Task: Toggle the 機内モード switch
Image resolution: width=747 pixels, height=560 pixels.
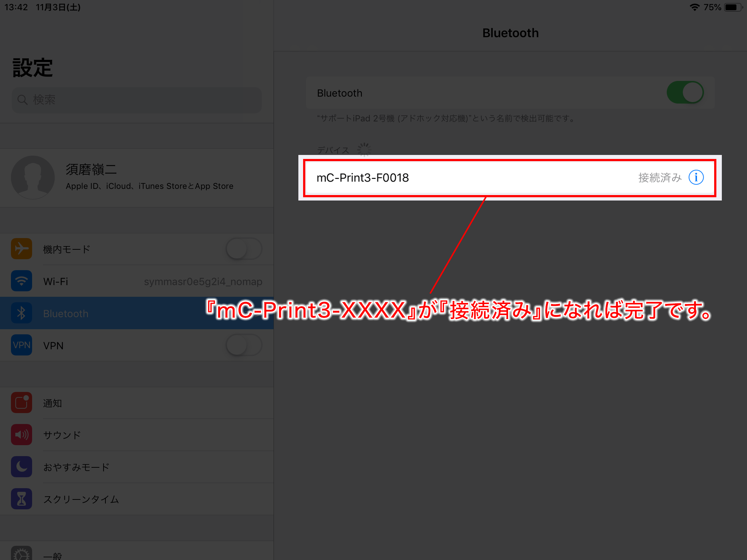Action: click(x=244, y=249)
